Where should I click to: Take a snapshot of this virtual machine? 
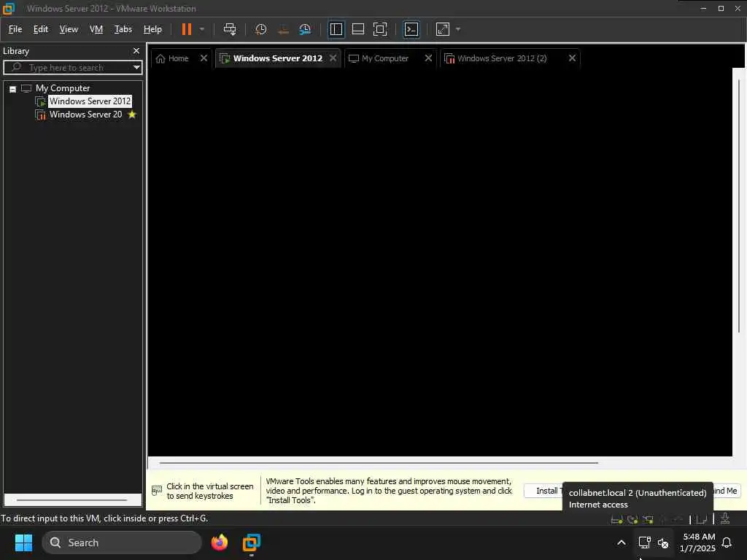260,29
